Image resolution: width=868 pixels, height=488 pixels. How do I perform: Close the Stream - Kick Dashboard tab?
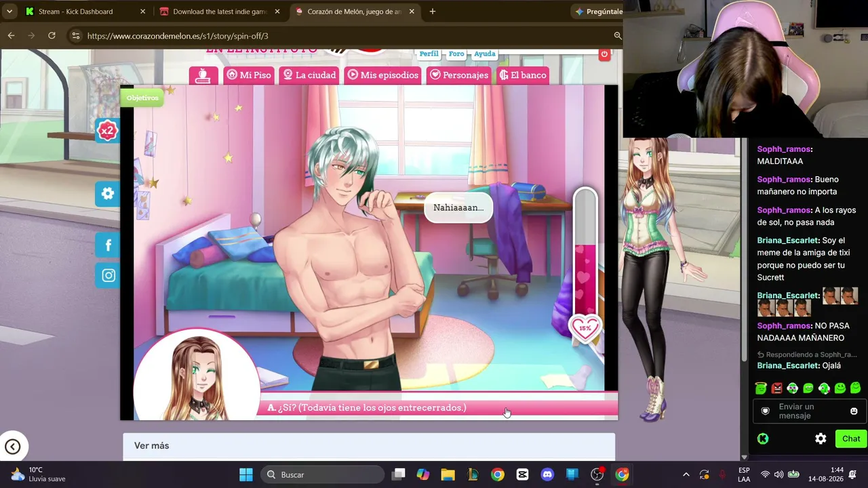click(142, 12)
